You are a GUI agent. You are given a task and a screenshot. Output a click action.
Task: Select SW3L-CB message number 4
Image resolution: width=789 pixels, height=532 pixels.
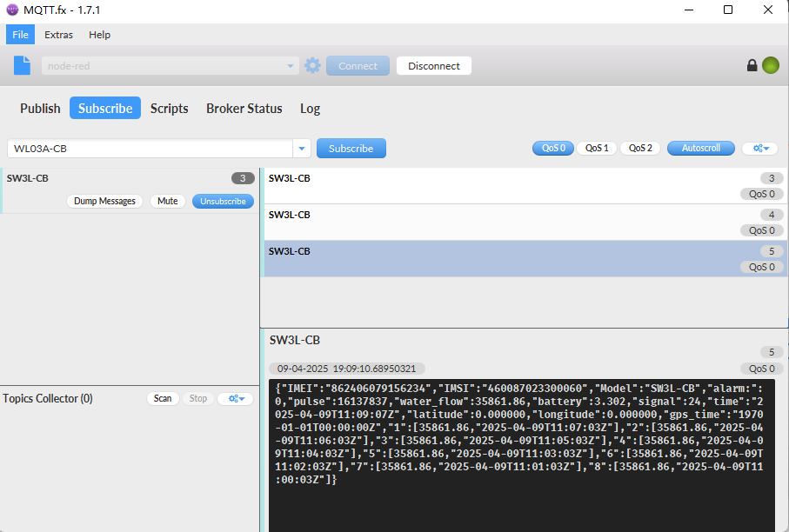[x=525, y=223]
